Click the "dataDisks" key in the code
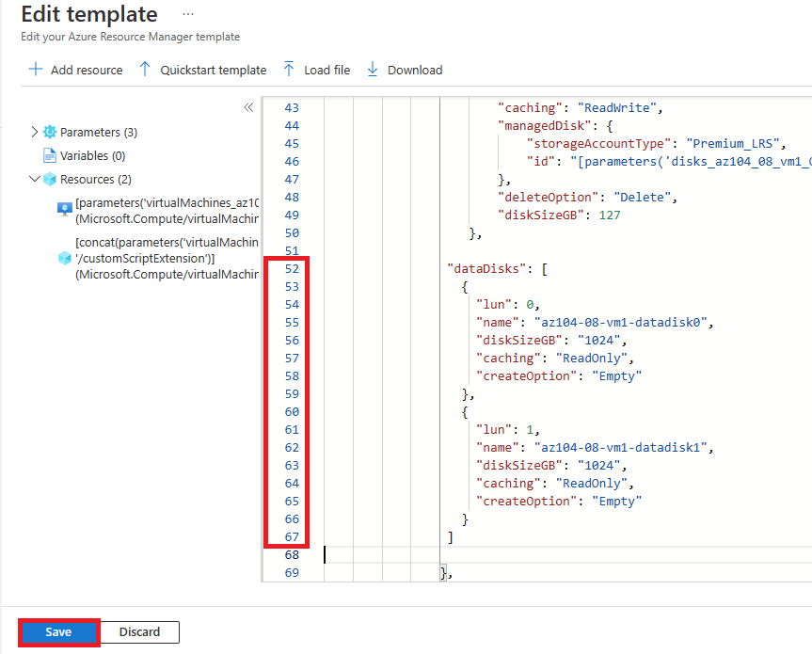Image resolution: width=812 pixels, height=654 pixels. tap(486, 269)
